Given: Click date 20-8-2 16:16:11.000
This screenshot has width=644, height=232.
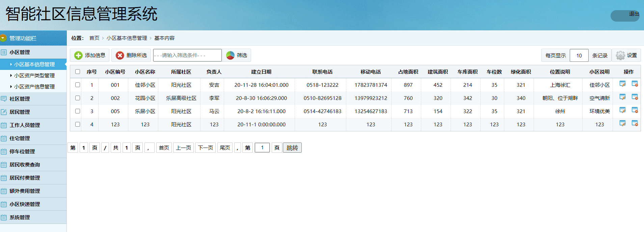Looking at the screenshot, I should click(x=261, y=111).
